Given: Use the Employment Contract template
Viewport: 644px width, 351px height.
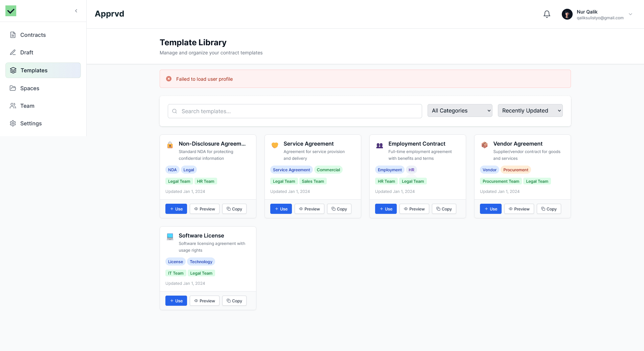Looking at the screenshot, I should [x=386, y=209].
